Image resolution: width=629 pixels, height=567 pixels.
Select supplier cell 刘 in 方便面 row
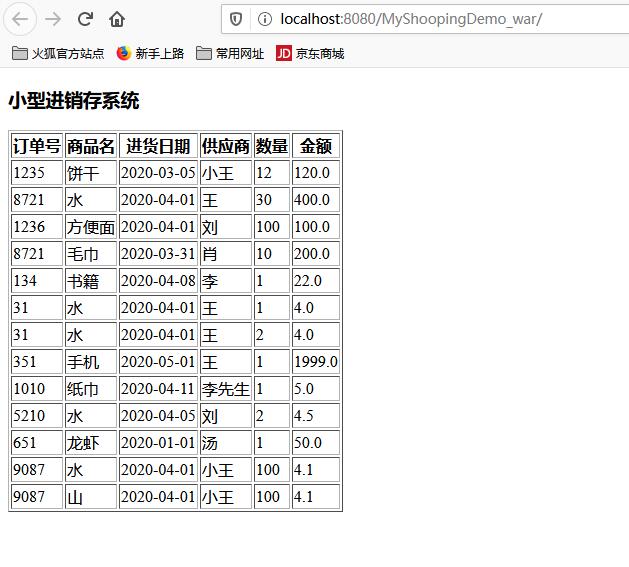226,226
